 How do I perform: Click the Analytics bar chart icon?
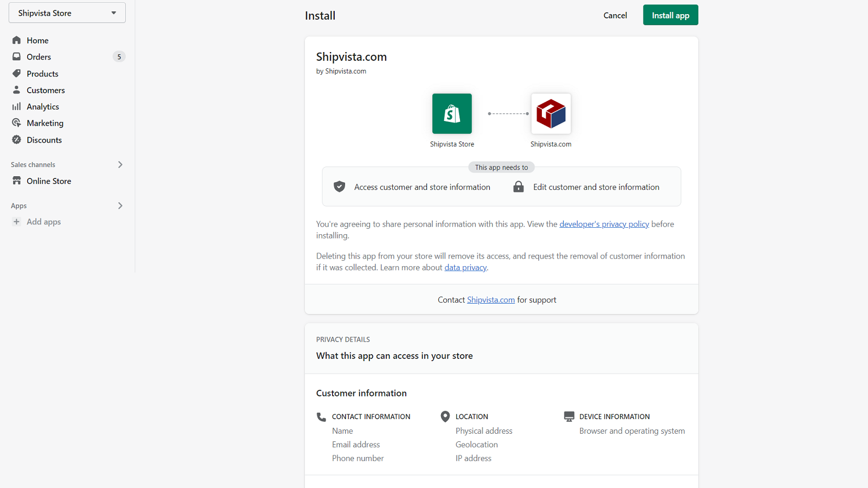(x=17, y=106)
